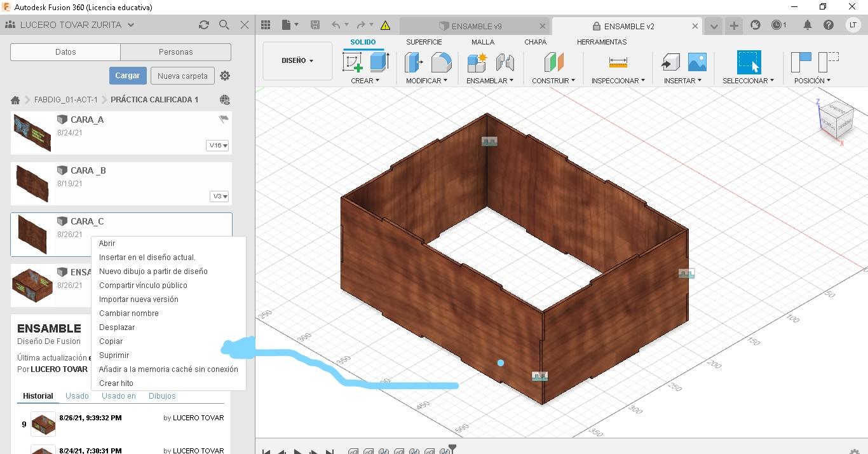Switch to the SUPERFICIE ribbon tab
The width and height of the screenshot is (868, 454).
[x=424, y=42]
